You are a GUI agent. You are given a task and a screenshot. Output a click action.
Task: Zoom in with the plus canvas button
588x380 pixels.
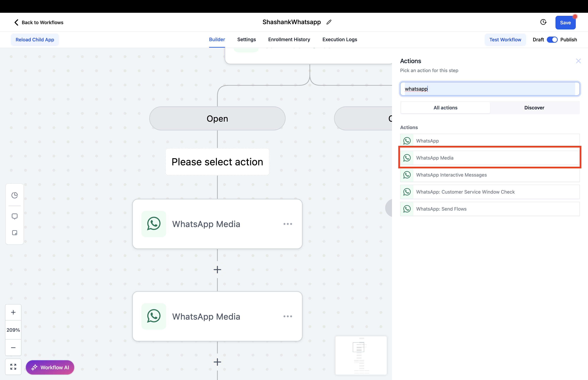[x=13, y=312]
